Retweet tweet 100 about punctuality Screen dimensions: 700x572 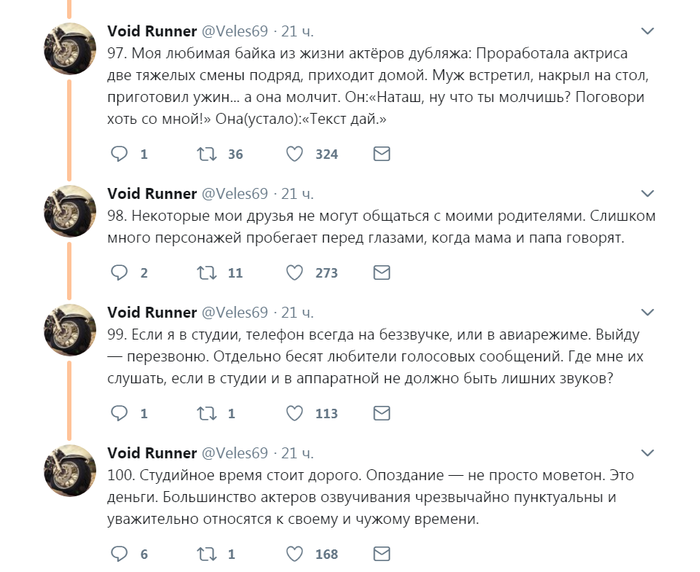(x=207, y=553)
